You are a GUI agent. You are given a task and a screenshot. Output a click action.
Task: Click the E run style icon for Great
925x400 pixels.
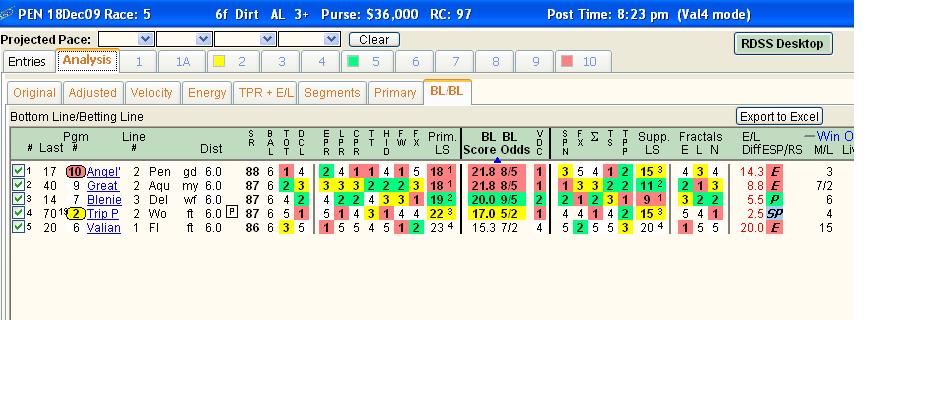(775, 186)
